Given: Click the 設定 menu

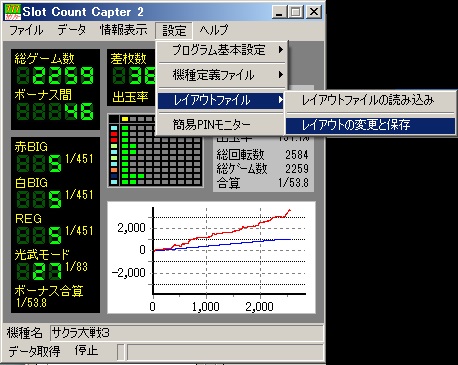Looking at the screenshot, I should (x=174, y=31).
